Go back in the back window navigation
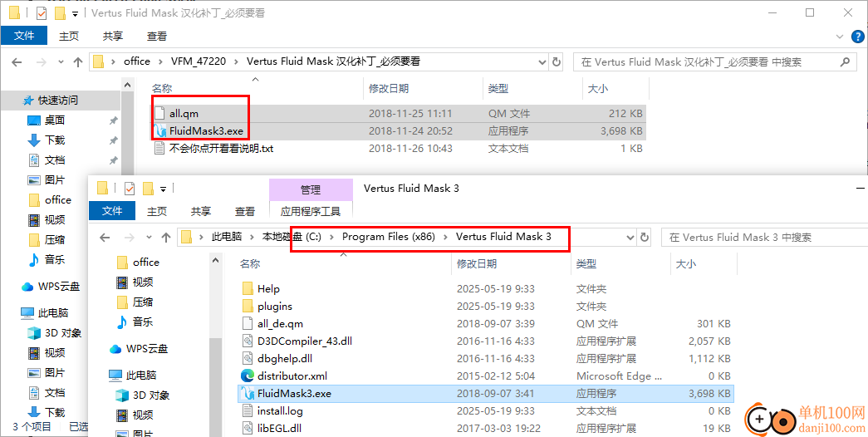 coord(17,62)
